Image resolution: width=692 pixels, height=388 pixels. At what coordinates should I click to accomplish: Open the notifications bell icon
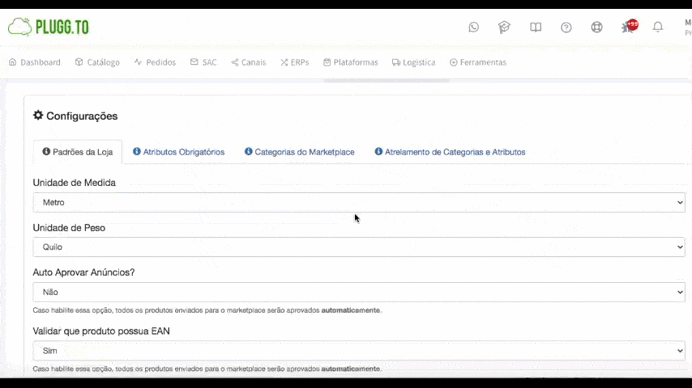[658, 27]
